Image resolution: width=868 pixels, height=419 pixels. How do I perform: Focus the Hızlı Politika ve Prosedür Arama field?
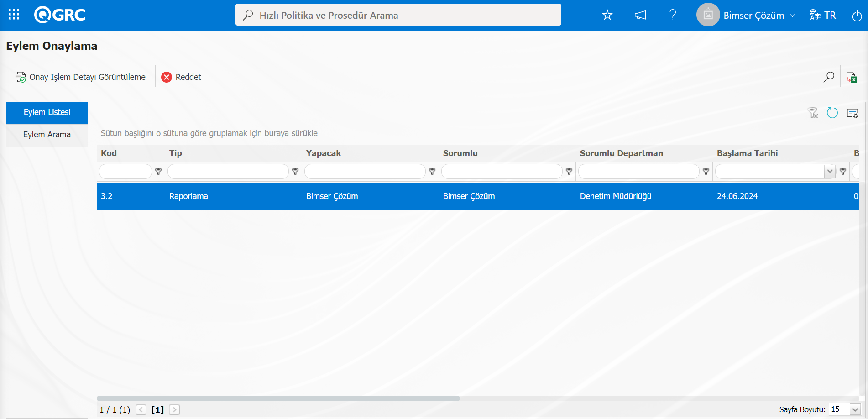(x=398, y=15)
